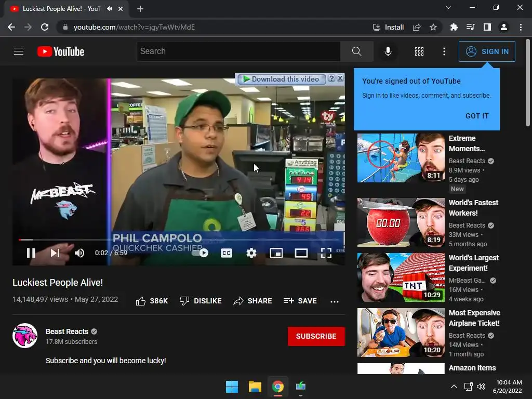Open the tab search chevron
Viewport: 532px width, 399px height.
click(448, 7)
